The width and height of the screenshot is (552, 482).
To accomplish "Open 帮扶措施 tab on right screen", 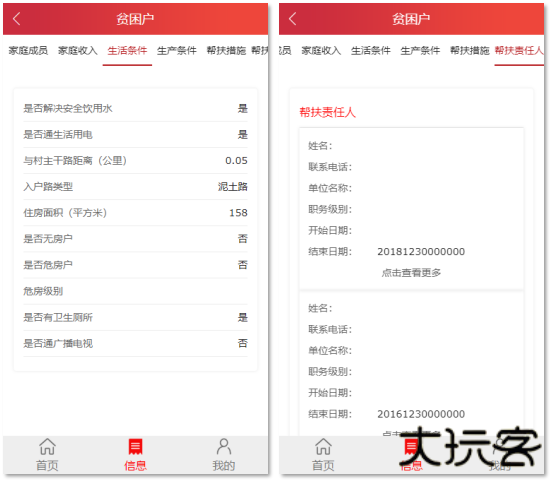I will tap(470, 51).
